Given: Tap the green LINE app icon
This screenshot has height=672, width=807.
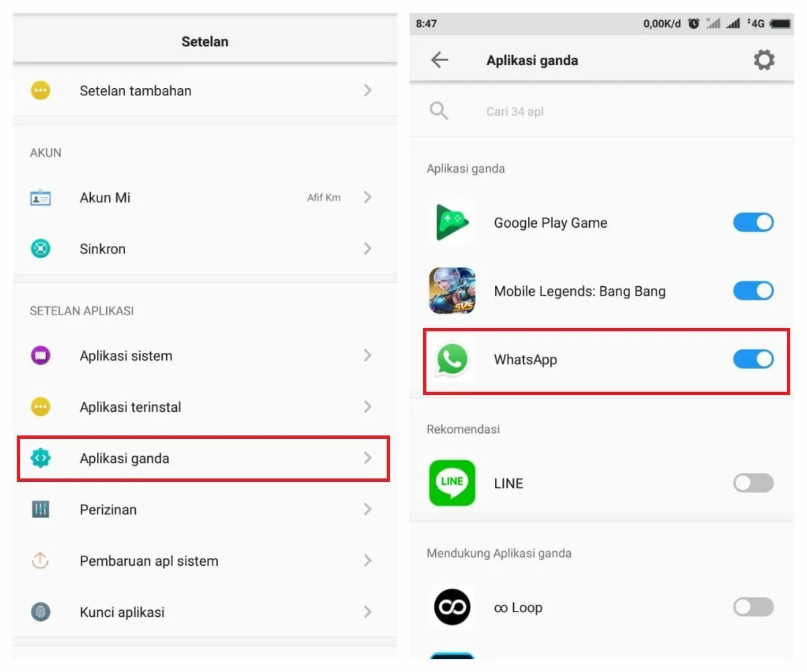Looking at the screenshot, I should coord(452,482).
